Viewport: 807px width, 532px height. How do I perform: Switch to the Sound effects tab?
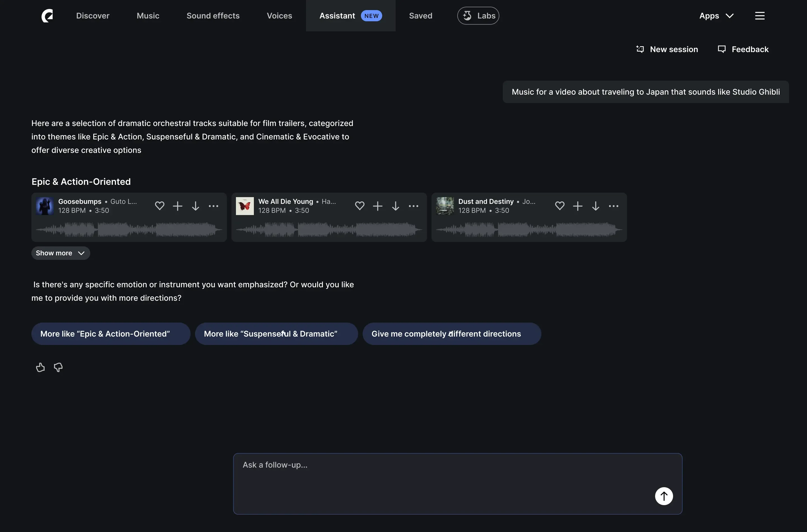point(213,16)
